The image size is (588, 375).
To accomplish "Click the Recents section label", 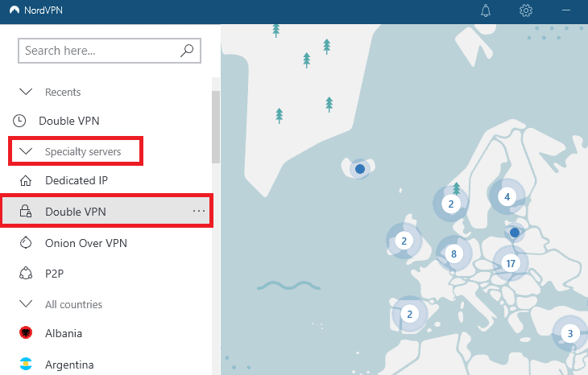I will (63, 93).
